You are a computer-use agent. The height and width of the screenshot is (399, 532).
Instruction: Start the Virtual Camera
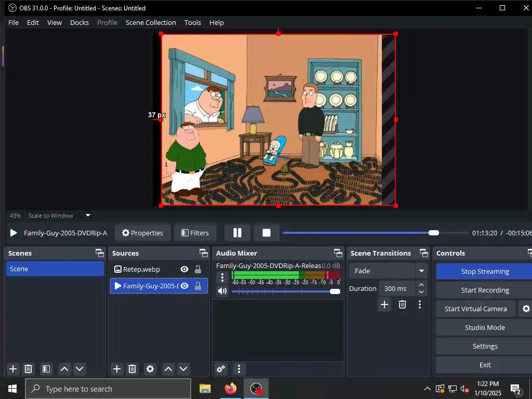[x=476, y=309]
